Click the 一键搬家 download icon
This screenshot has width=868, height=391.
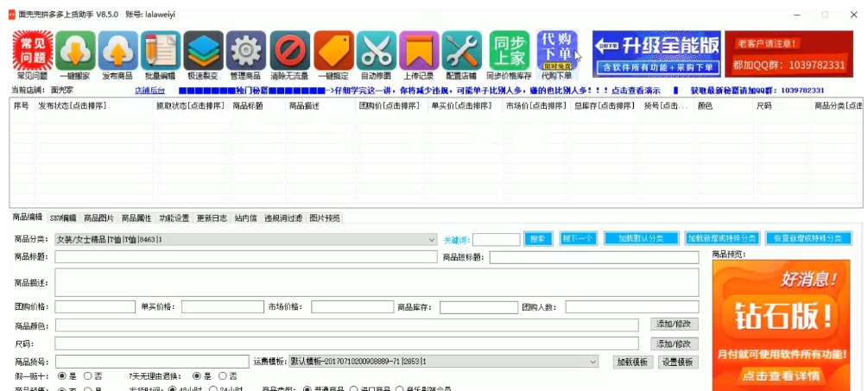click(x=75, y=51)
